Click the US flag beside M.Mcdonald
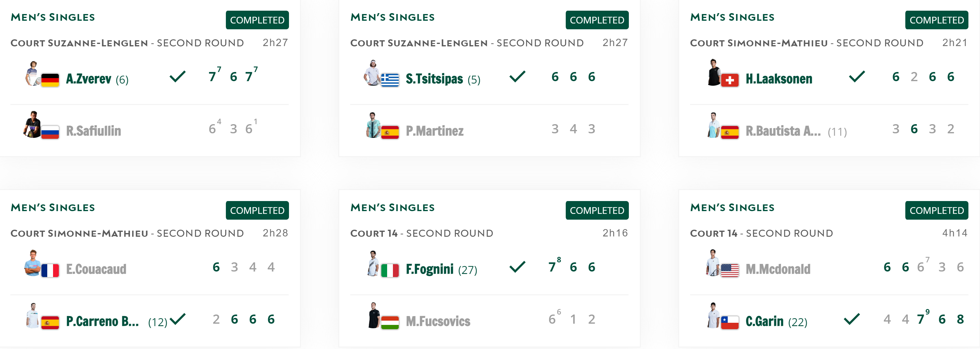This screenshot has height=349, width=980. click(x=729, y=270)
